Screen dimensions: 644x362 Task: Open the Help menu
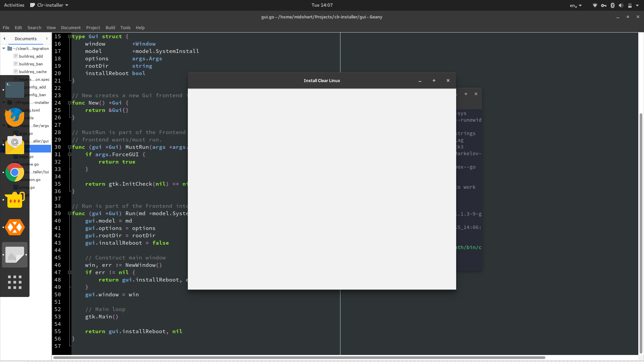140,28
